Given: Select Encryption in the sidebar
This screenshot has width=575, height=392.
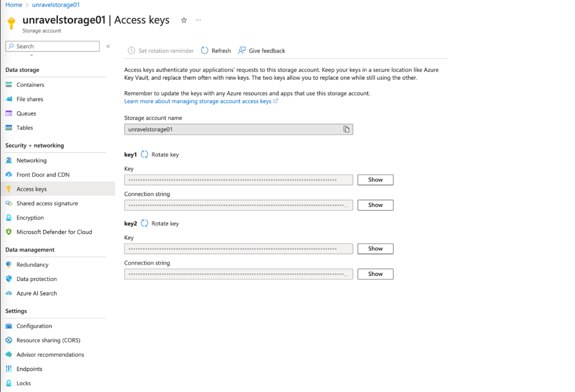Looking at the screenshot, I should point(30,217).
